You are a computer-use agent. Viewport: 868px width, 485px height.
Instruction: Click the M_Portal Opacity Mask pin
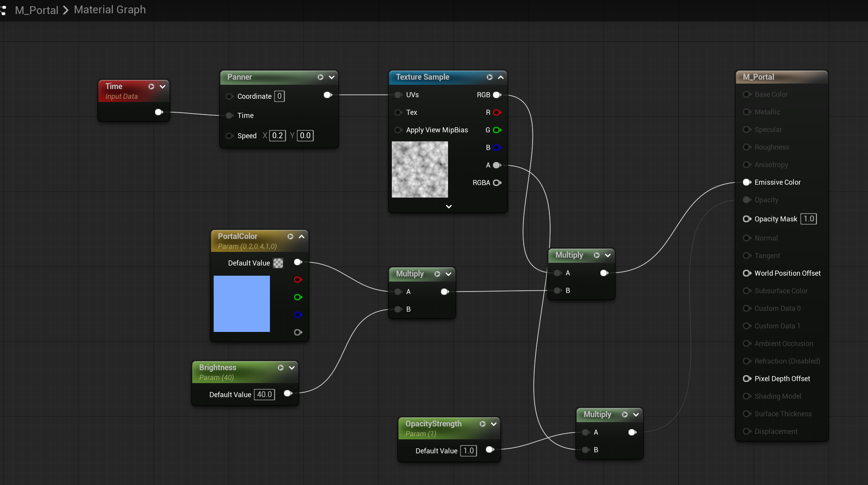click(x=747, y=219)
